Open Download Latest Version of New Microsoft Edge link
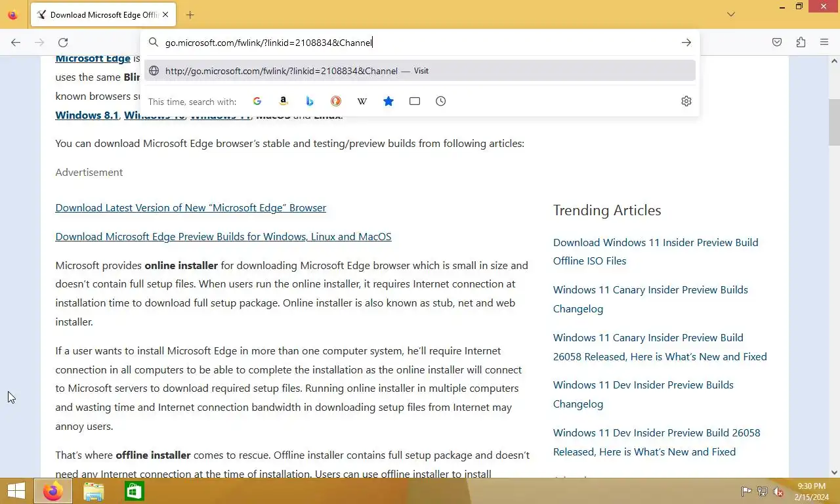Screen dimensions: 840x504 [x=190, y=207]
